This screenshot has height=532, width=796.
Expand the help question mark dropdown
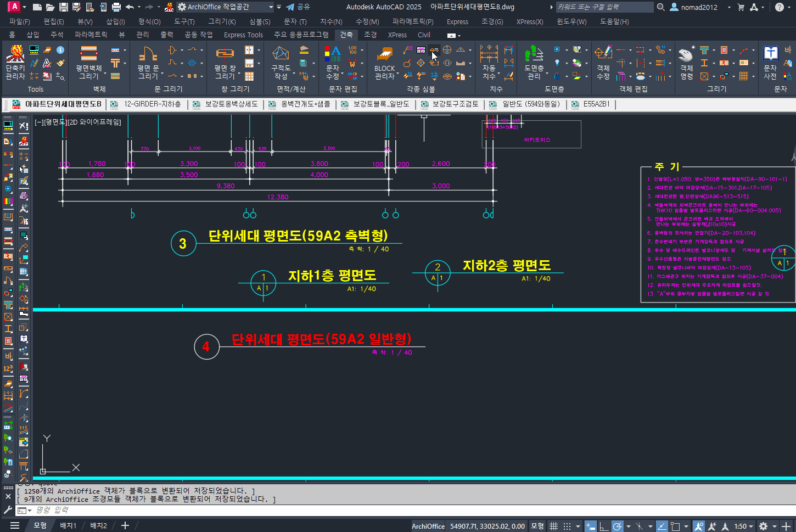[x=789, y=7]
